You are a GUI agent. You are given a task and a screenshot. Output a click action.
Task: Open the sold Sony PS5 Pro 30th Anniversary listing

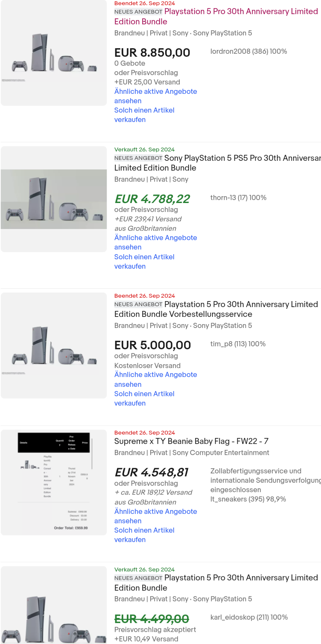tap(215, 162)
